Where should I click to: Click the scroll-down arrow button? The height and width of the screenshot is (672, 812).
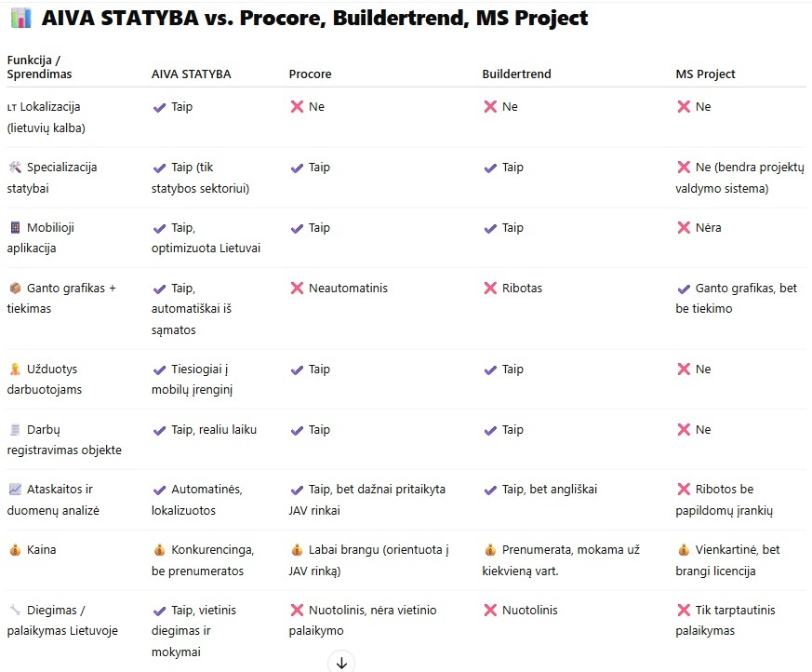click(341, 662)
